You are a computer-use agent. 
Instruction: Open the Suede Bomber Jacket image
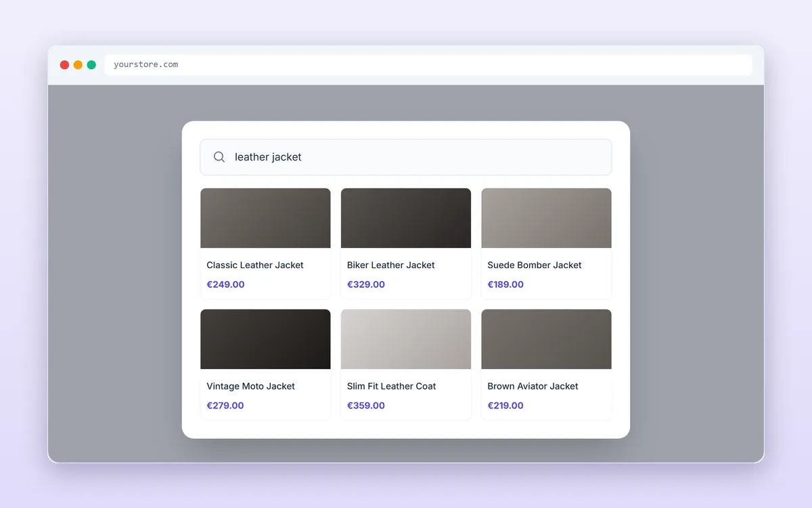pyautogui.click(x=546, y=218)
